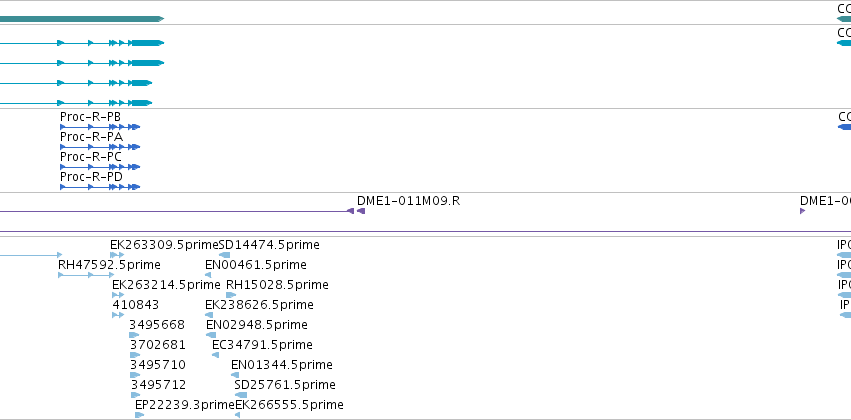Click the RH15028.5prime light blue glyph
851x420 pixels.
coord(231,295)
